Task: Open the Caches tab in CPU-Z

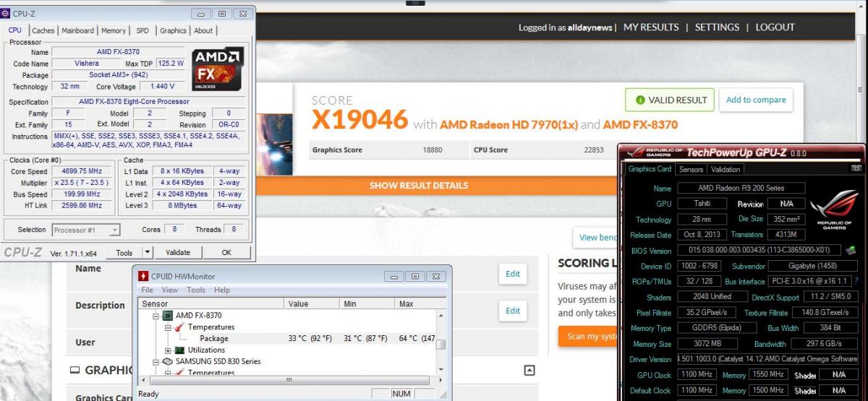Action: (43, 30)
